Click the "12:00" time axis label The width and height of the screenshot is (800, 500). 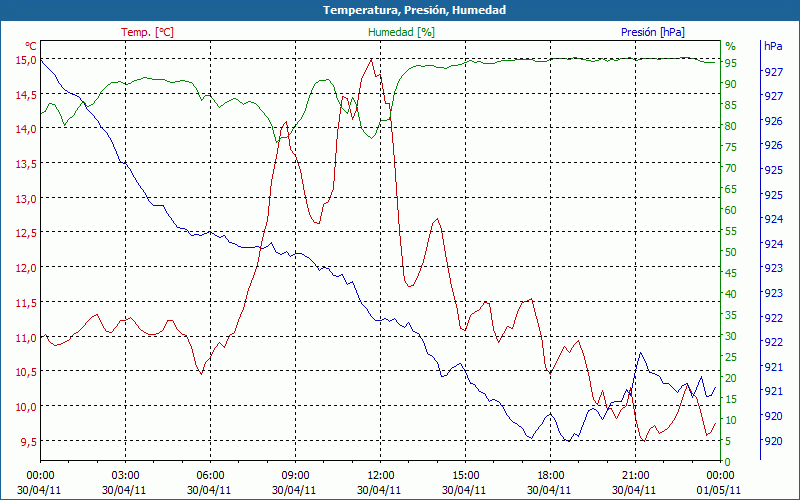(381, 476)
